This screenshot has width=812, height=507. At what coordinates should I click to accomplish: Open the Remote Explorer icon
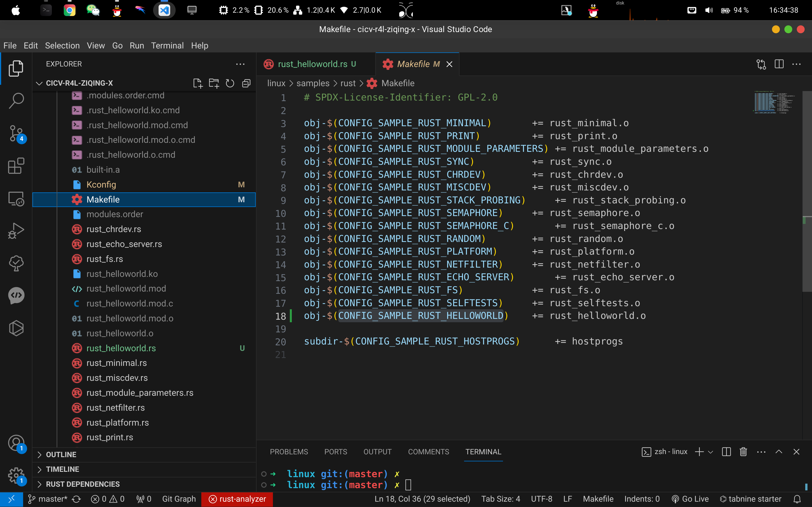click(16, 199)
